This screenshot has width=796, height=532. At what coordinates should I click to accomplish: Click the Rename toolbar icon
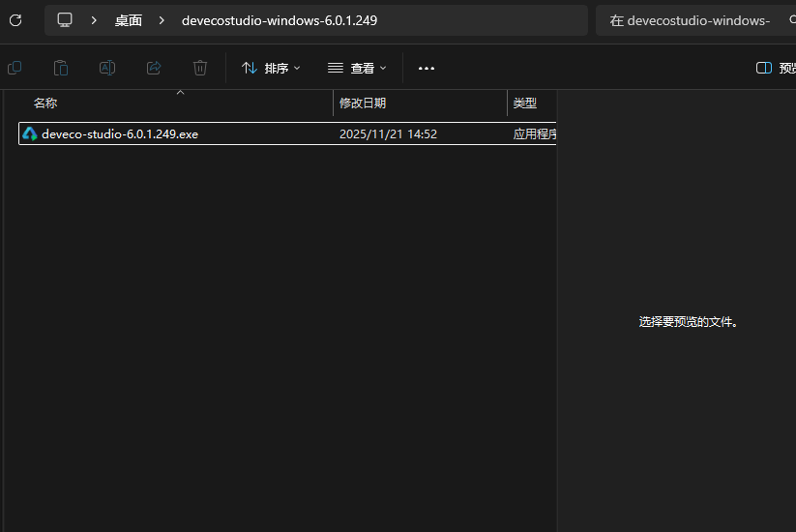tap(107, 68)
